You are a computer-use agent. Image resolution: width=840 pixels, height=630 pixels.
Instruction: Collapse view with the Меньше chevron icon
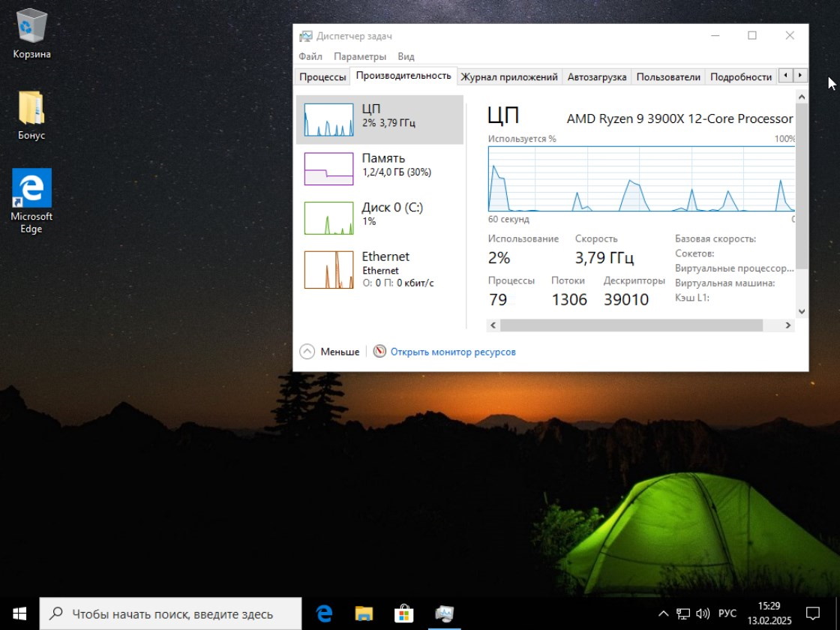click(307, 352)
